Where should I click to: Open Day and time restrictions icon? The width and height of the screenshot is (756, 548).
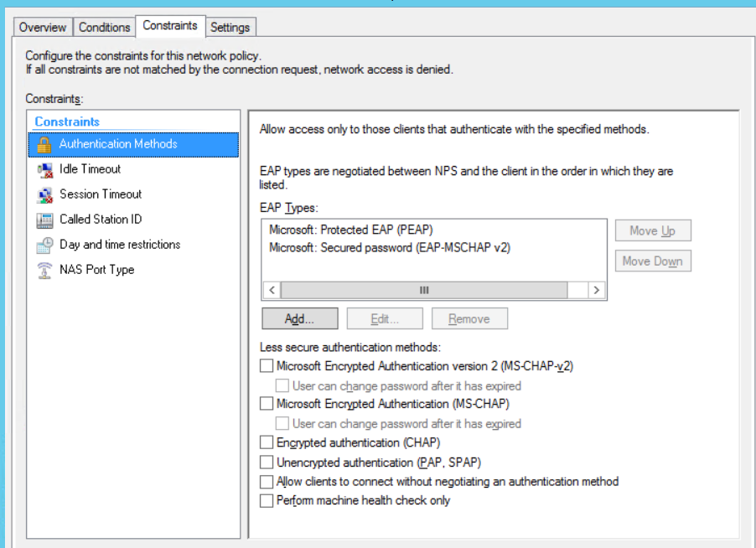click(44, 245)
